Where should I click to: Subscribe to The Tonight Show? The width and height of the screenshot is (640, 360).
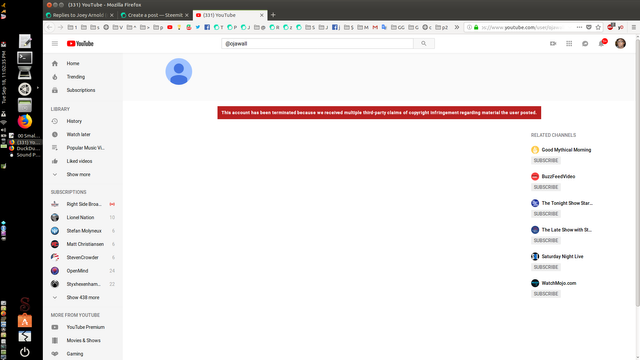coord(546,214)
